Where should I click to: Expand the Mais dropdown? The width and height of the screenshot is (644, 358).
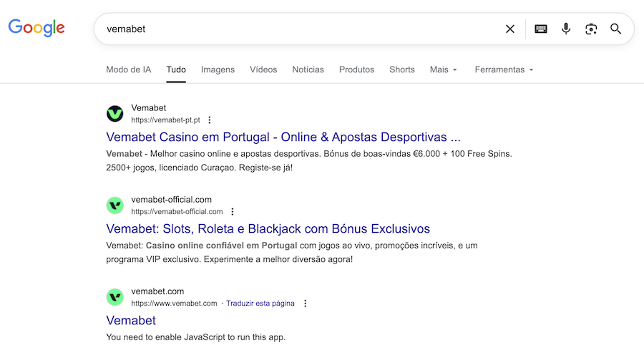[x=444, y=69]
